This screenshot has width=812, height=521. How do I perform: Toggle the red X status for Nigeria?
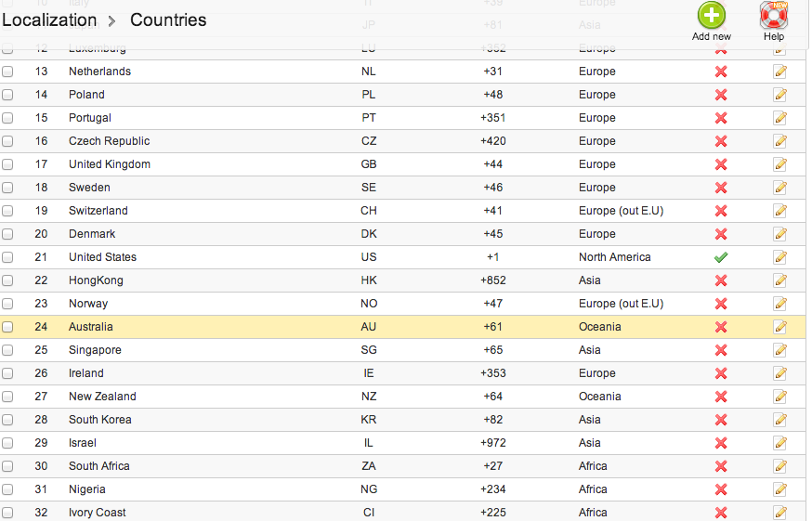tap(720, 489)
